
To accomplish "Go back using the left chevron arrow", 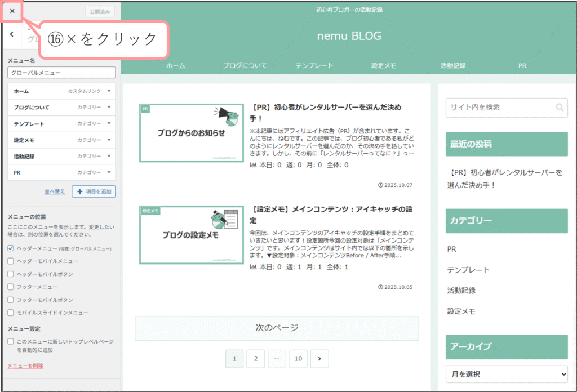I will [x=12, y=35].
